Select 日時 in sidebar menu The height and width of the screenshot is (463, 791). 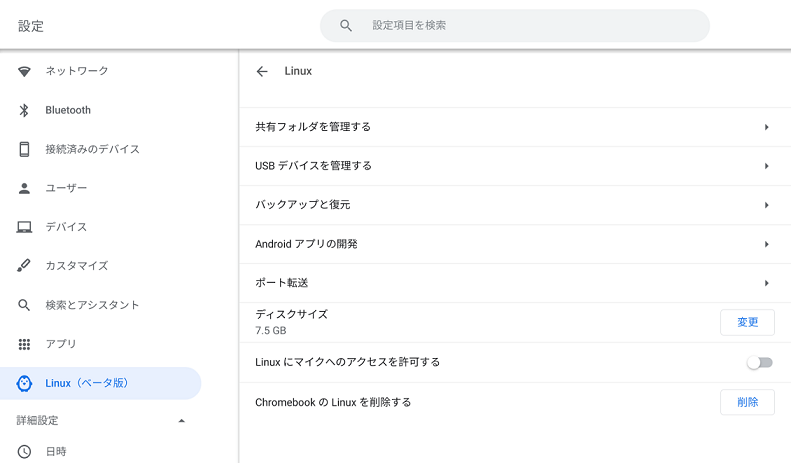coord(56,451)
